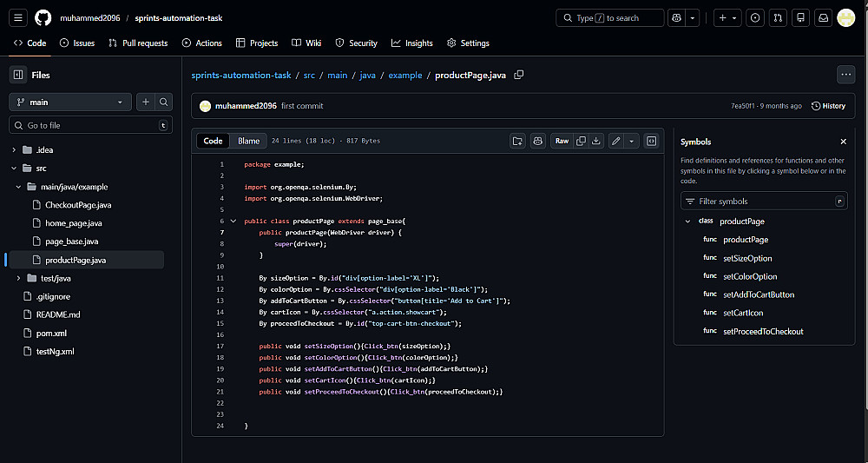Open global pull requests icon in header
868x463 pixels.
(x=778, y=17)
